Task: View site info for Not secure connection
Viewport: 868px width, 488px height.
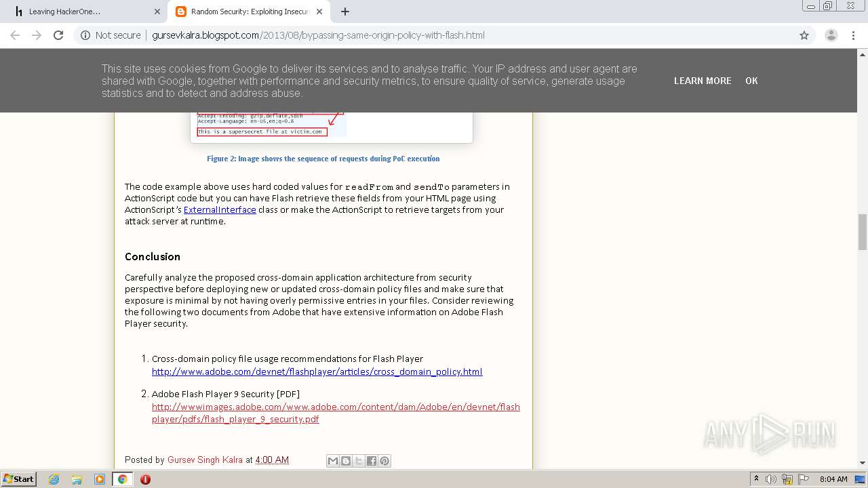Action: 111,35
